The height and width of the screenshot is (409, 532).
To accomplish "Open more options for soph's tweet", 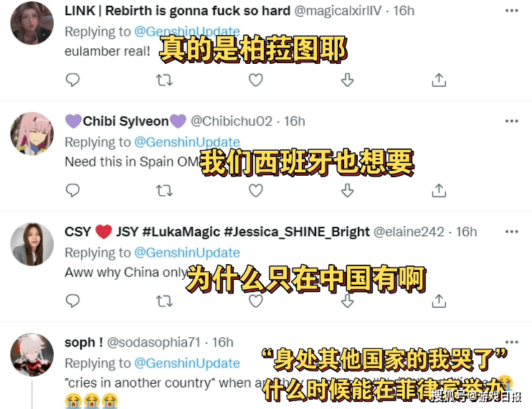I will tap(512, 342).
